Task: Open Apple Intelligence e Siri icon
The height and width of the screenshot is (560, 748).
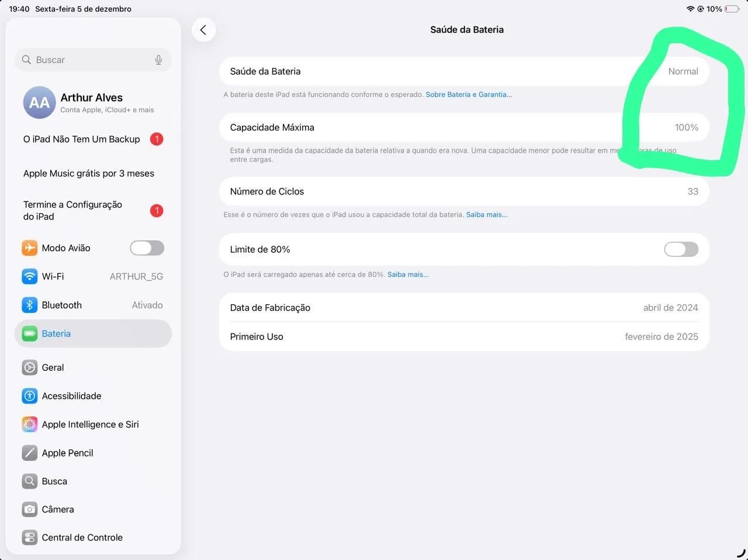Action: (x=30, y=424)
